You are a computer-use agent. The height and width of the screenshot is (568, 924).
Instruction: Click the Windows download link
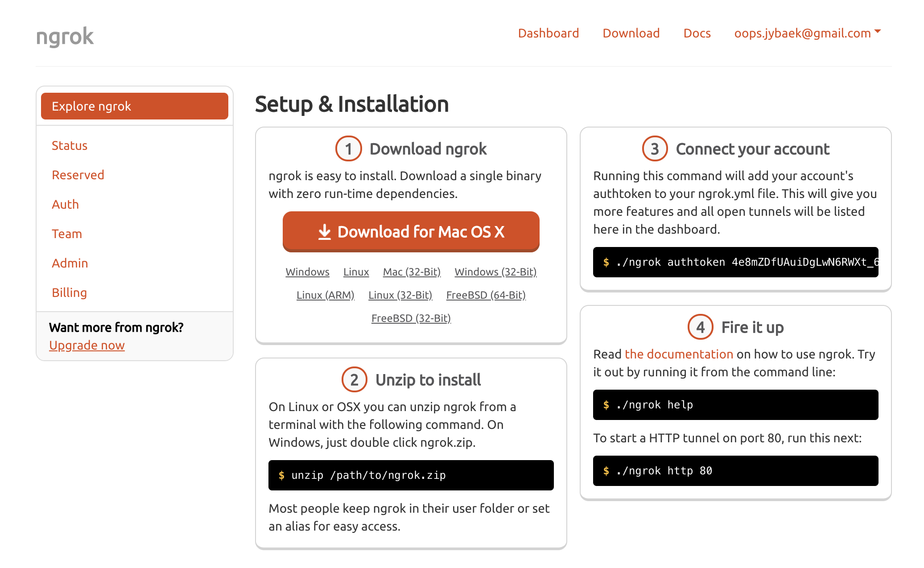[x=308, y=272]
